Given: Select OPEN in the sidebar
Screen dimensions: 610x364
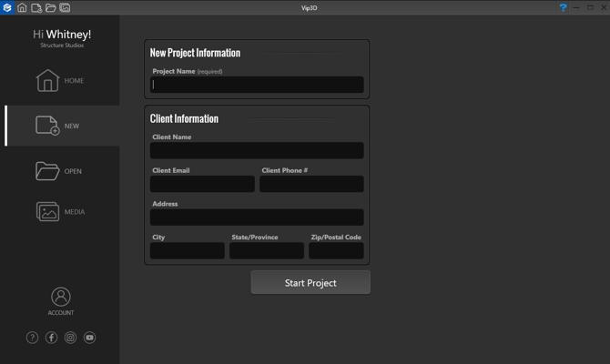Looking at the screenshot, I should (59, 171).
